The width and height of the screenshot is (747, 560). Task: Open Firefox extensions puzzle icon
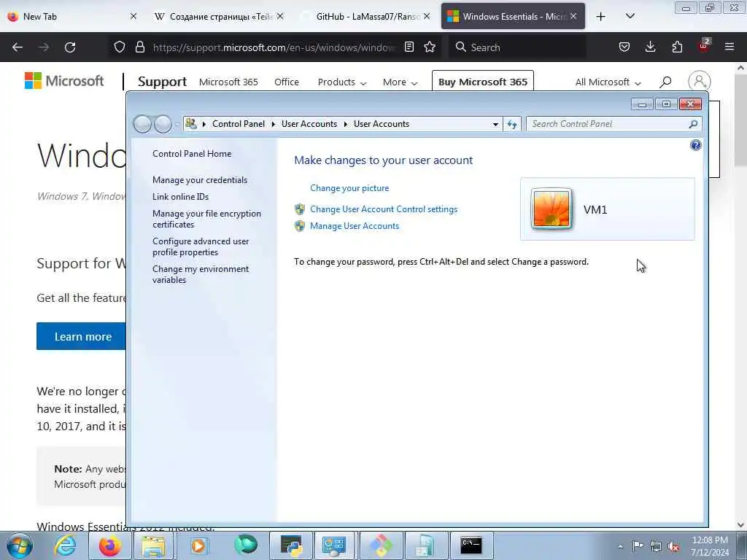click(677, 47)
